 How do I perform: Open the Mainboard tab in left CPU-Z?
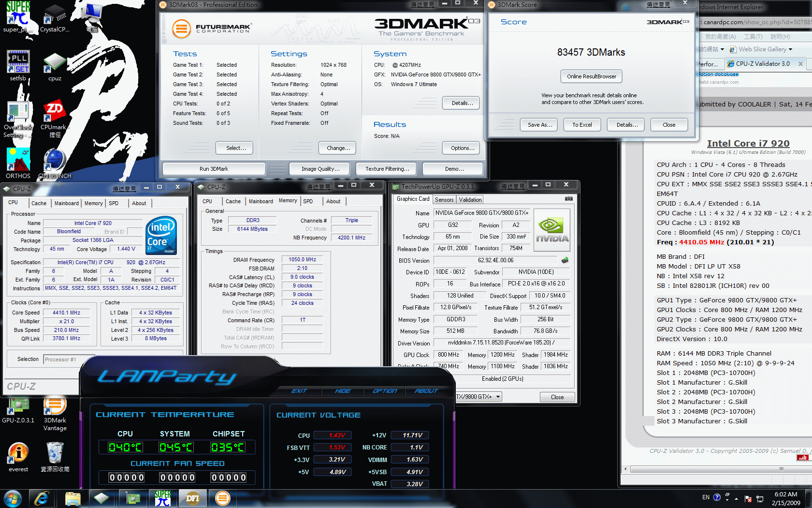pos(67,203)
